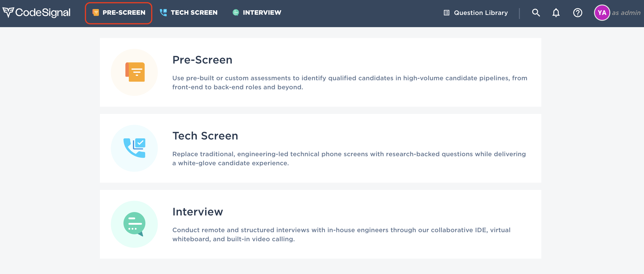The image size is (644, 274).
Task: Click the 'as admin' label
Action: (x=626, y=13)
